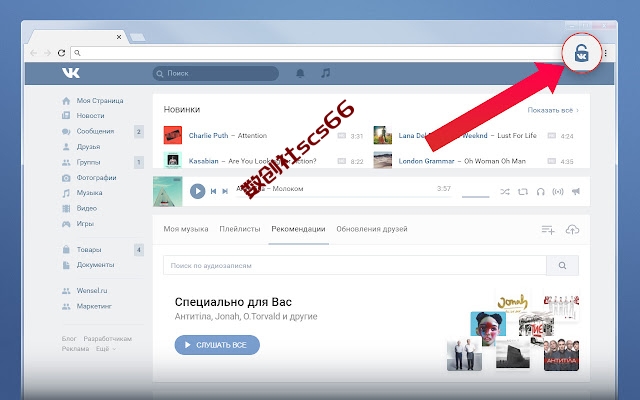The height and width of the screenshot is (400, 640).
Task: Play Lana Del Rey Lust For Life cover
Action: (382, 135)
